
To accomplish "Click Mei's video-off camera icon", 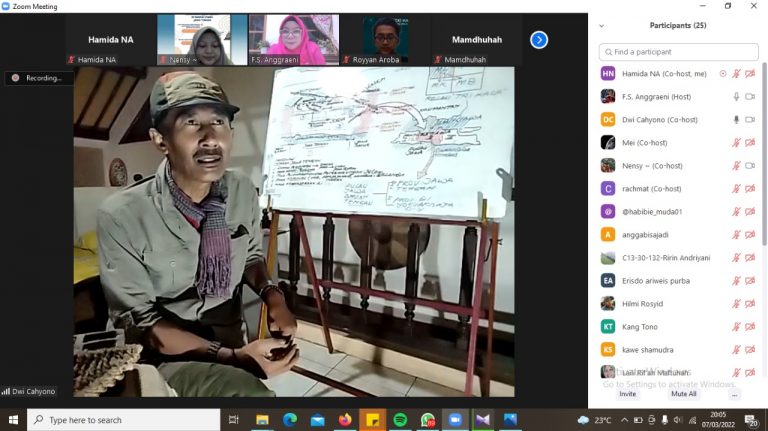I will (x=750, y=143).
